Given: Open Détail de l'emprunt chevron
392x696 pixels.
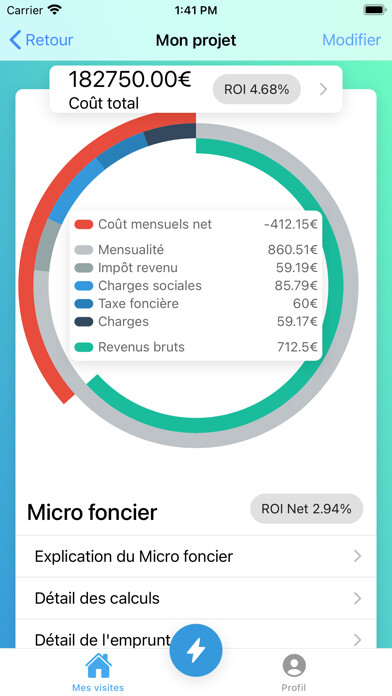Looking at the screenshot, I should 357,640.
